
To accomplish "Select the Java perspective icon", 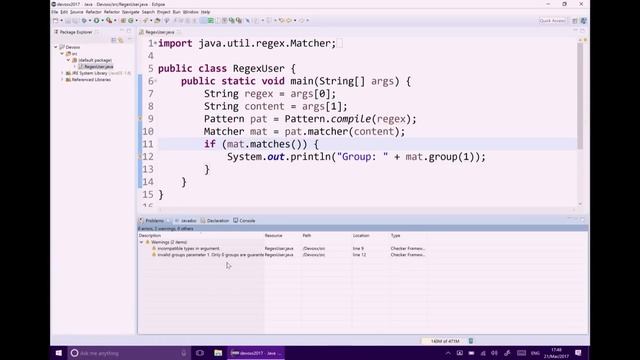I will (x=584, y=20).
